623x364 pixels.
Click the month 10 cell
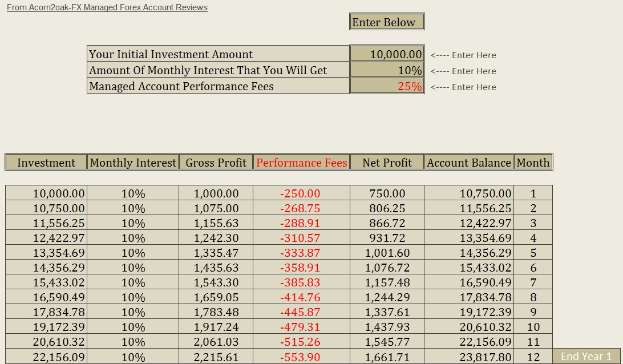(533, 327)
